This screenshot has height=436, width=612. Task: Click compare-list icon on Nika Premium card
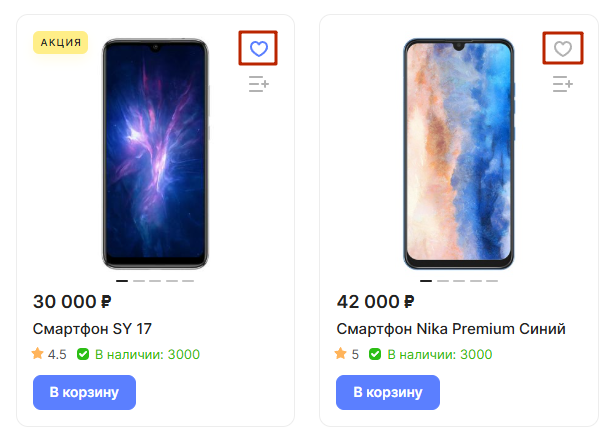pyautogui.click(x=563, y=85)
